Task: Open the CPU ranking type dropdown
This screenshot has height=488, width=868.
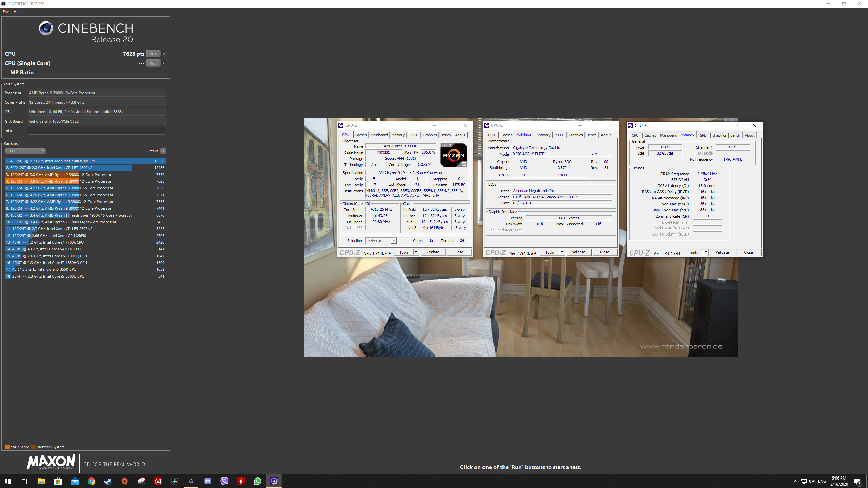Action: coord(25,151)
